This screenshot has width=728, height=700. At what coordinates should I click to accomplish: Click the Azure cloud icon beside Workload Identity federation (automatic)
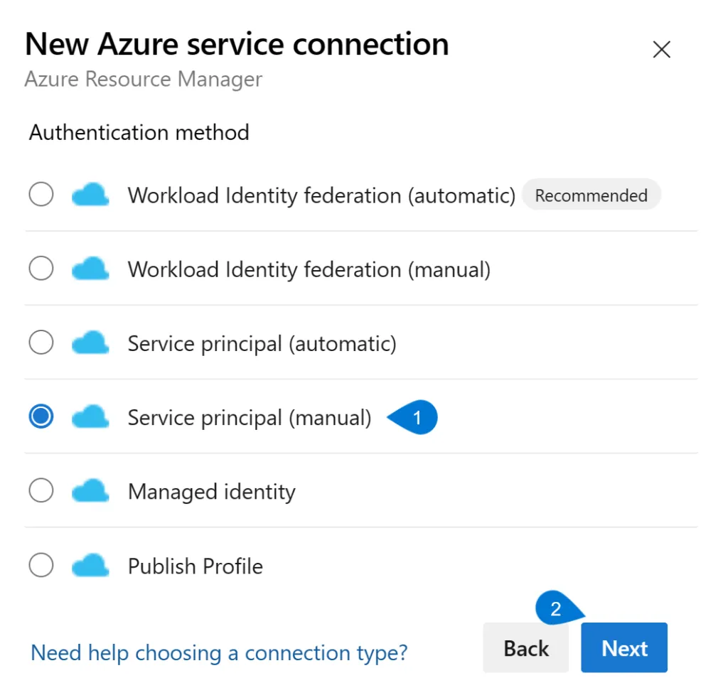pos(90,194)
